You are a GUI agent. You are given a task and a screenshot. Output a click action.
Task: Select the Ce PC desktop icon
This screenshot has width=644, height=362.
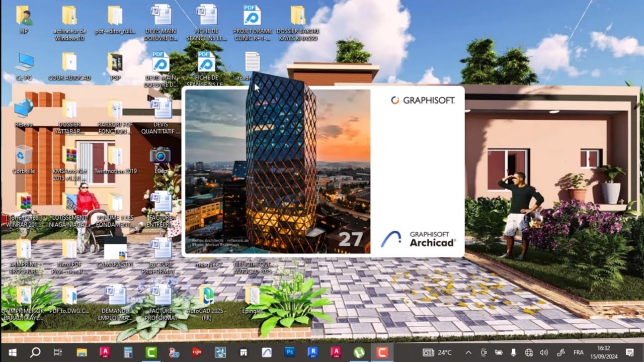[x=24, y=62]
